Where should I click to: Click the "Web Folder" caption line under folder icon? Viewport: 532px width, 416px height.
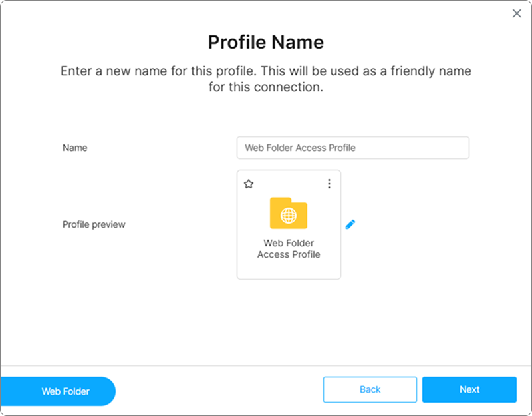(289, 243)
